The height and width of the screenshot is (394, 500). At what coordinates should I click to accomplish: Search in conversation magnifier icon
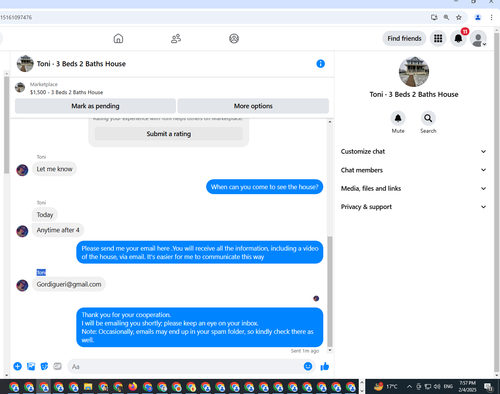(428, 118)
